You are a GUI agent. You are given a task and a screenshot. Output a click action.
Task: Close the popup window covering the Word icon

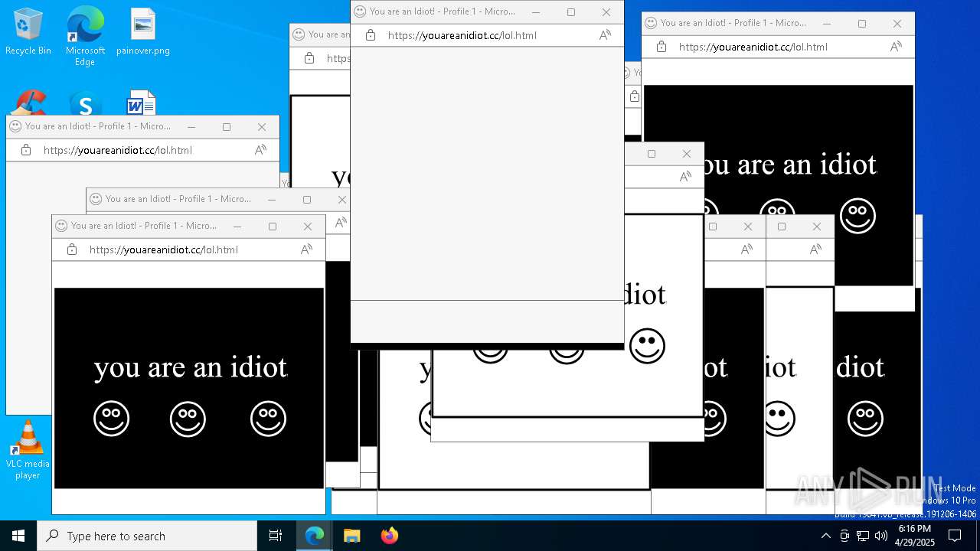tap(262, 127)
